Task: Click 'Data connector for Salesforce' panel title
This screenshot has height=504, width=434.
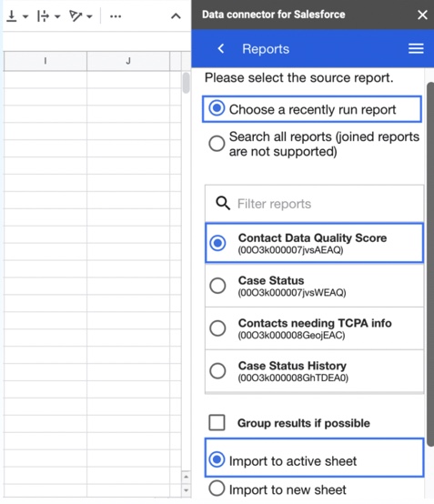Action: click(x=273, y=15)
